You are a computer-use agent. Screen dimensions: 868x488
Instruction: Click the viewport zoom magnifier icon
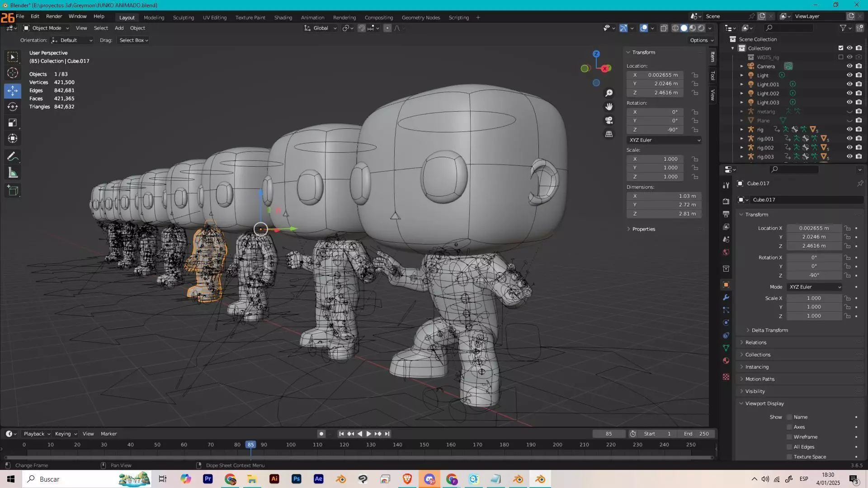pyautogui.click(x=609, y=93)
